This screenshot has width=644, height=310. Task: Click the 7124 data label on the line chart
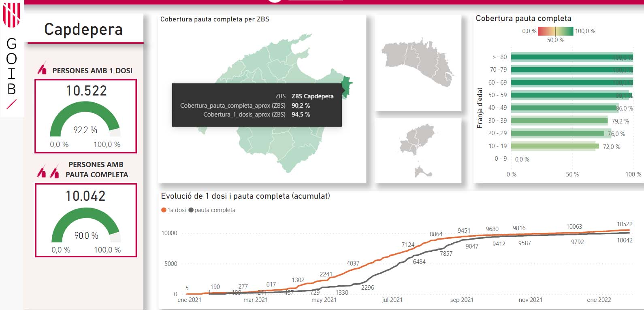click(408, 245)
